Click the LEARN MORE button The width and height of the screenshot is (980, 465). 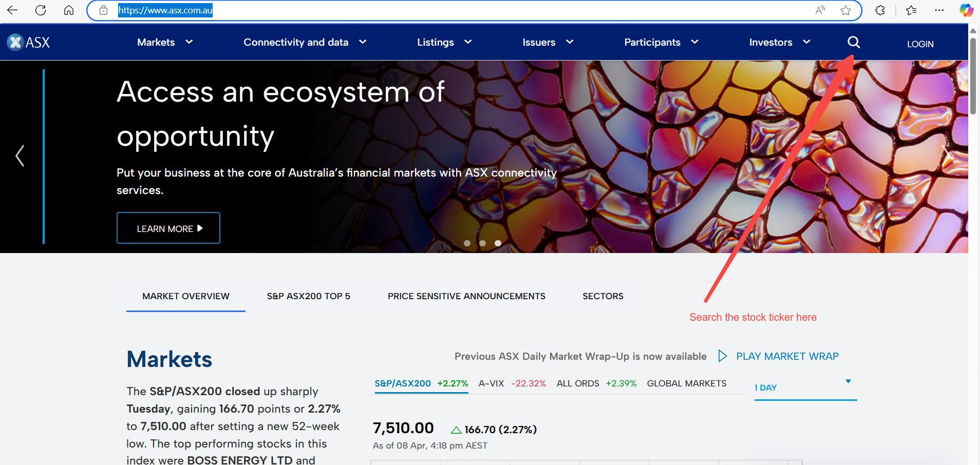pos(168,228)
